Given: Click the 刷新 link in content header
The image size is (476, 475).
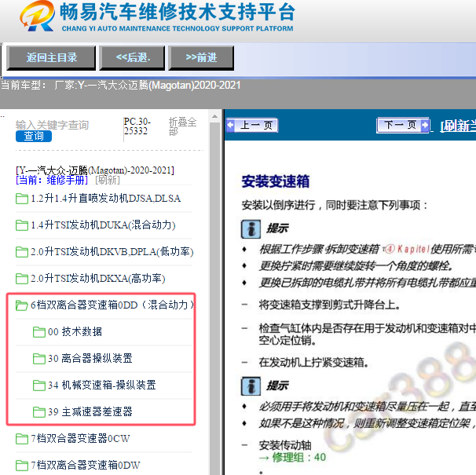Looking at the screenshot, I should pos(458,126).
